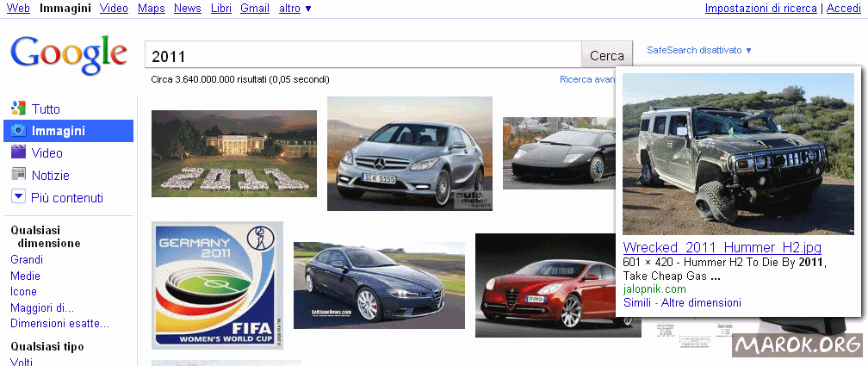
Task: Filter images by Medie size
Action: (26, 276)
